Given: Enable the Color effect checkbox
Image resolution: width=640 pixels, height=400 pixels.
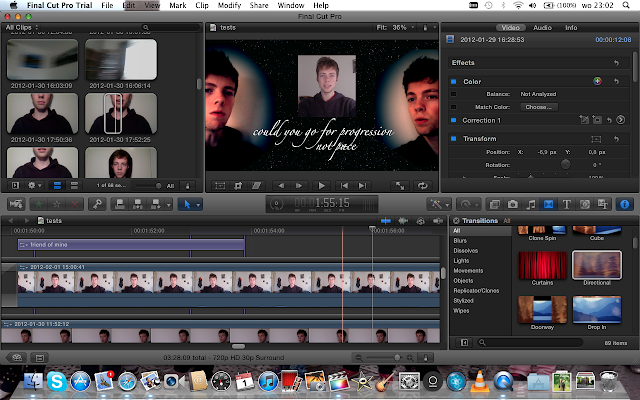Looking at the screenshot, I should click(453, 82).
